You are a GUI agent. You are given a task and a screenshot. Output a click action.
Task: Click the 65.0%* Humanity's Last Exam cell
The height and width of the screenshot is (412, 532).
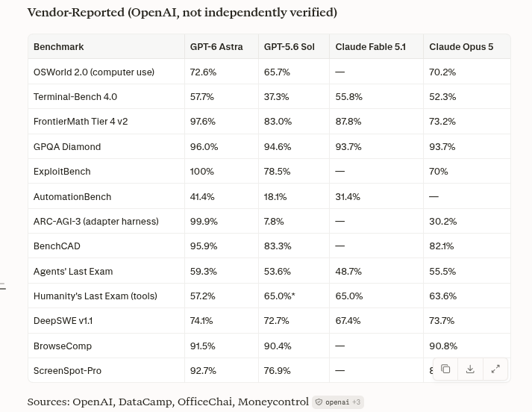tap(280, 296)
